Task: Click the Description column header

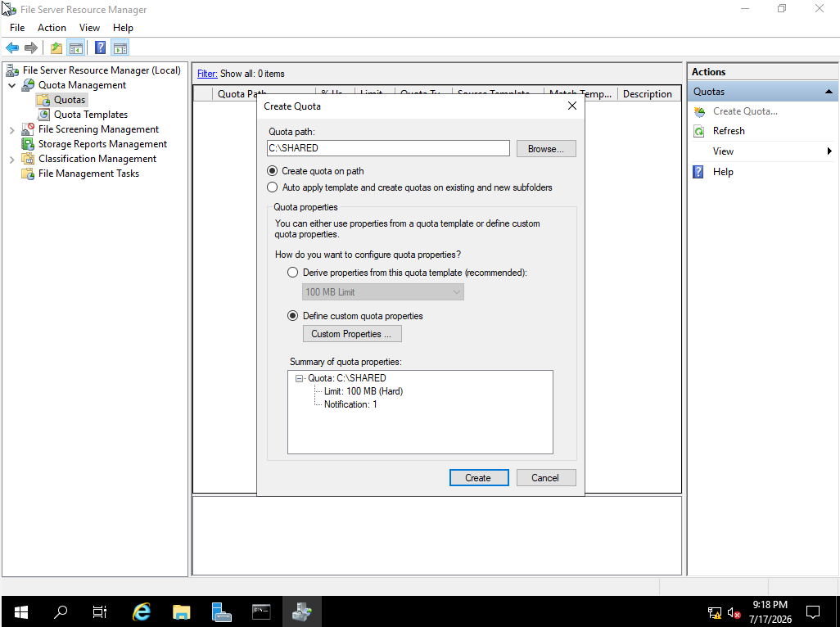Action: pos(647,94)
